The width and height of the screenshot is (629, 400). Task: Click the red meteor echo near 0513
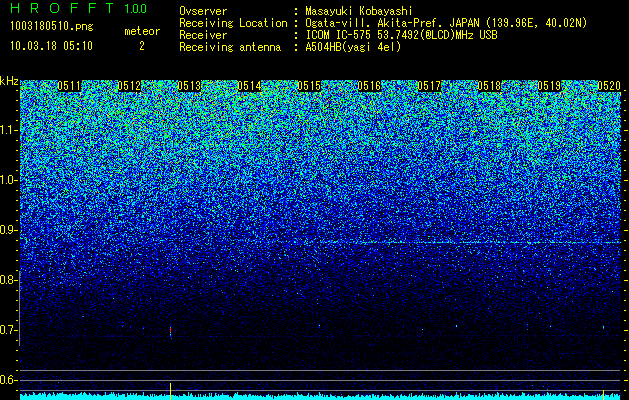(170, 331)
